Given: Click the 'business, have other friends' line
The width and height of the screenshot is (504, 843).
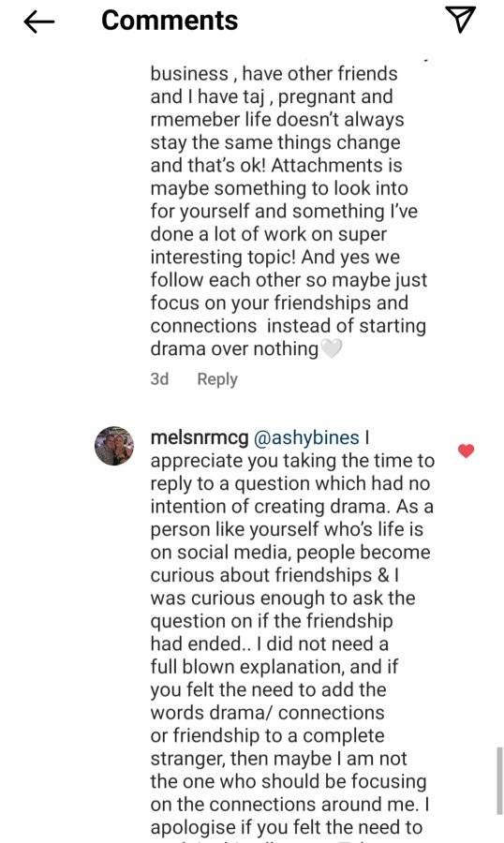Looking at the screenshot, I should click(x=274, y=74).
